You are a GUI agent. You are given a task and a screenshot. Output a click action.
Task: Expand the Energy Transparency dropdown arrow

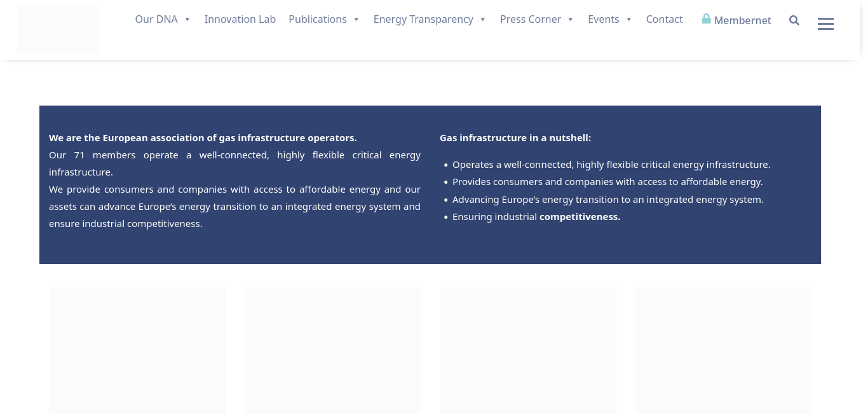[483, 20]
